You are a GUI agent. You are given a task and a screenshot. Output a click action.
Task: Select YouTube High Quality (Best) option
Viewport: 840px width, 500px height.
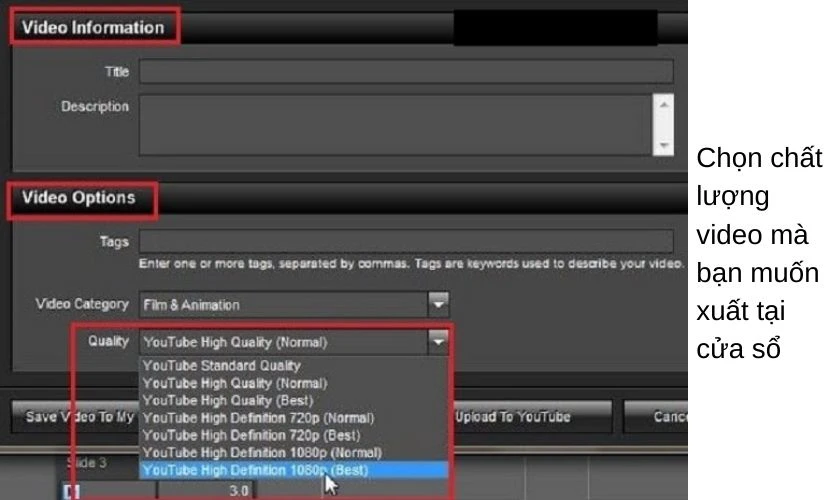click(x=293, y=400)
